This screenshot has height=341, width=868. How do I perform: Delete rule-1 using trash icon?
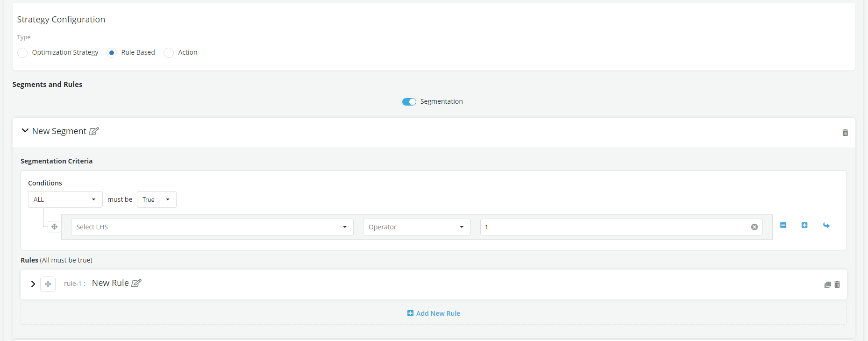point(837,284)
